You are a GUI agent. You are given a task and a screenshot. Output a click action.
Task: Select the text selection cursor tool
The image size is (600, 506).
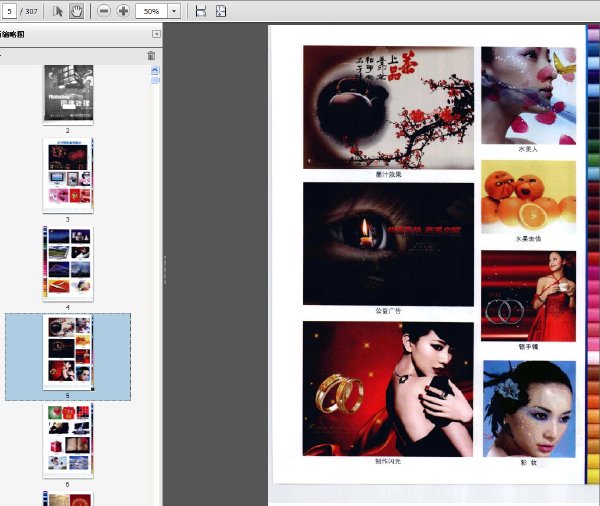click(57, 11)
